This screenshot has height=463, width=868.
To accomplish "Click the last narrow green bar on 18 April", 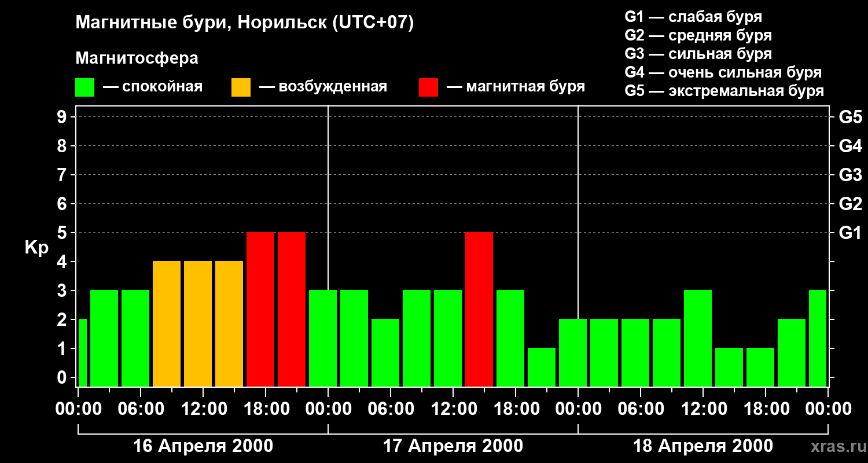I will 818,338.
